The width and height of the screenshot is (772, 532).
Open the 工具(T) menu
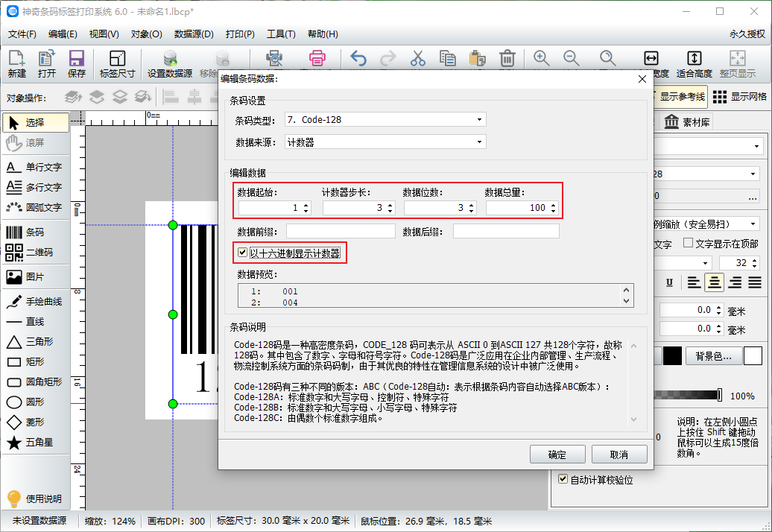pos(281,34)
